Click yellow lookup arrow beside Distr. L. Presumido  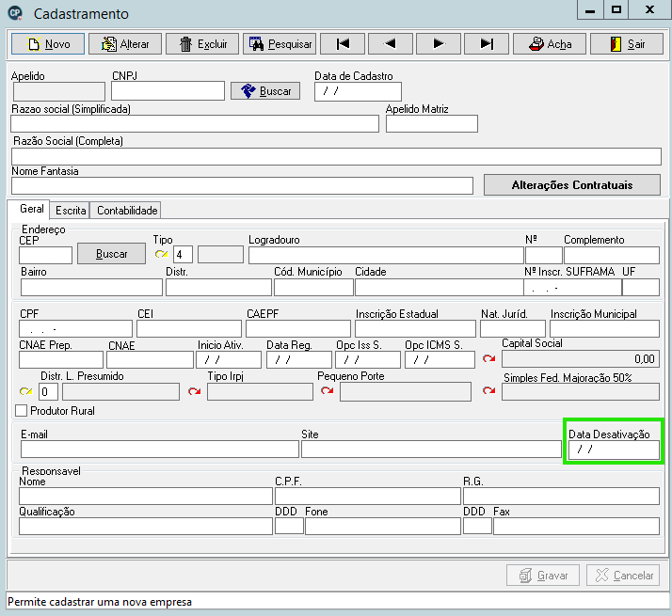(x=26, y=391)
